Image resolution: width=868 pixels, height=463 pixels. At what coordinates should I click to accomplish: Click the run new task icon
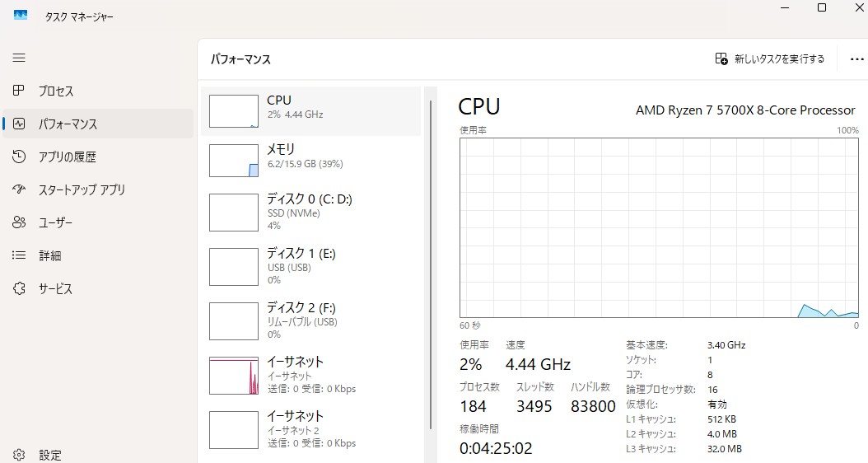coord(721,58)
